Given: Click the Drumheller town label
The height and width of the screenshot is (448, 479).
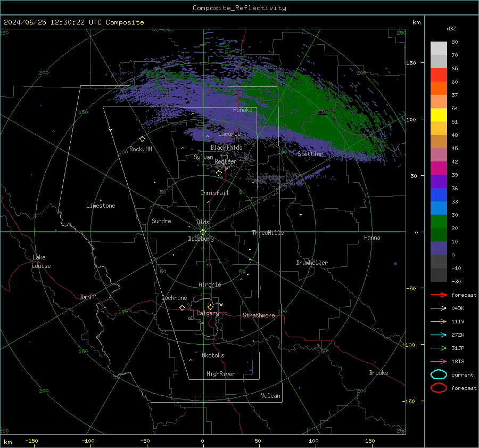Looking at the screenshot, I should (x=312, y=263).
